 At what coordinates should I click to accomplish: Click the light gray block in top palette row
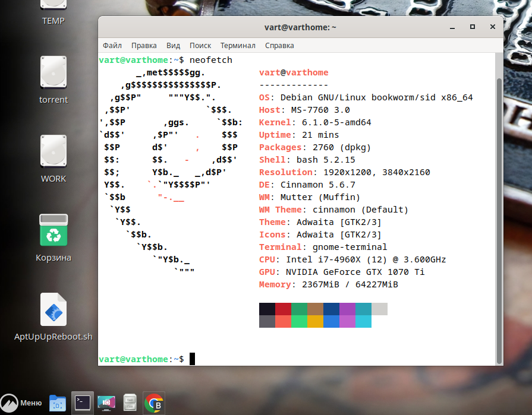pos(379,309)
